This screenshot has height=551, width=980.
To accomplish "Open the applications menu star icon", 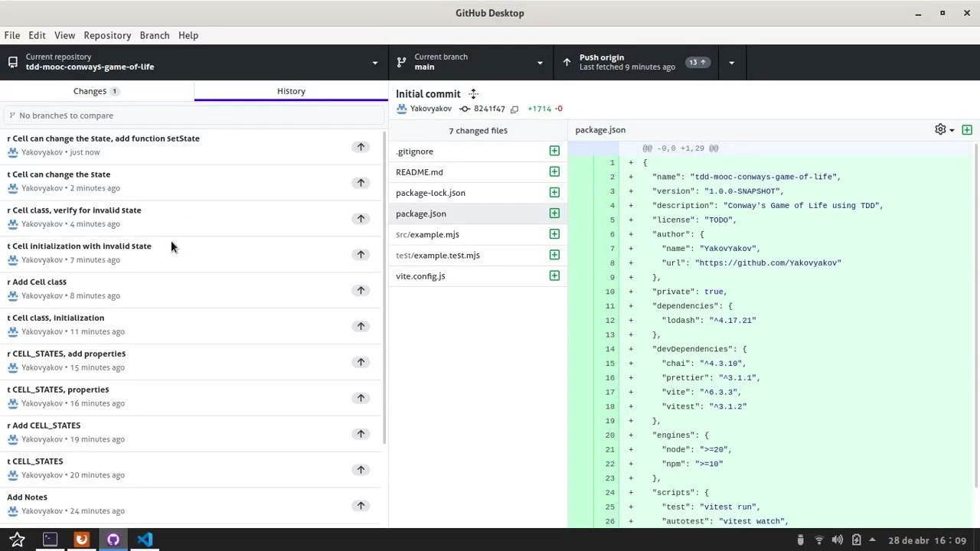I will (17, 540).
